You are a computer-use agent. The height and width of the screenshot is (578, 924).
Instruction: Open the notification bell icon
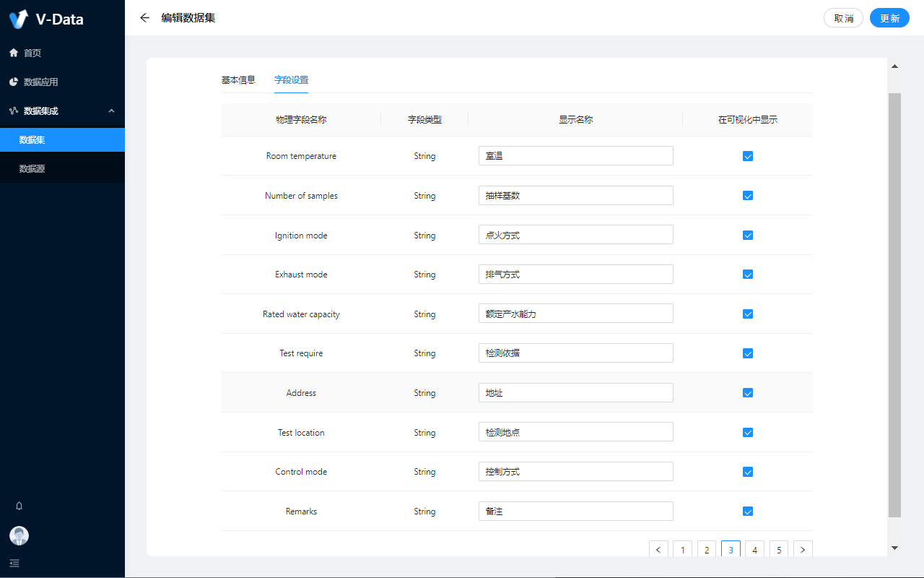19,506
